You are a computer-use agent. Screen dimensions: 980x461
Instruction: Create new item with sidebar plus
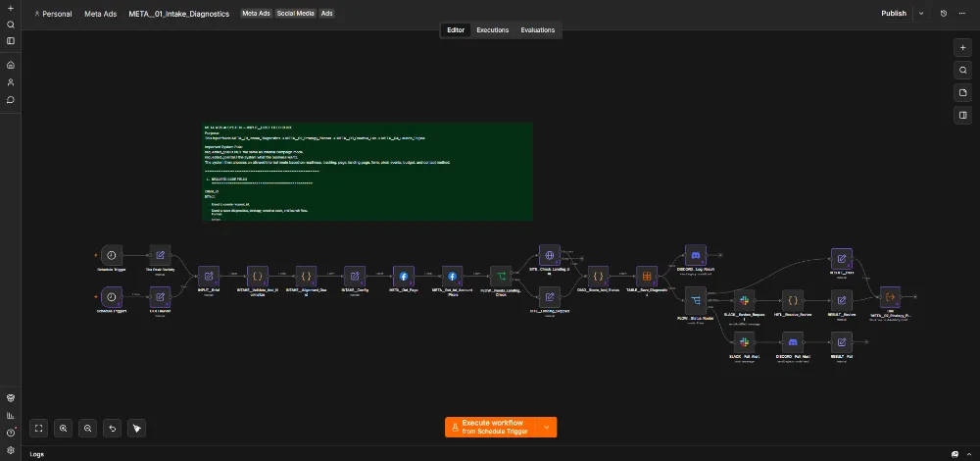pos(11,9)
